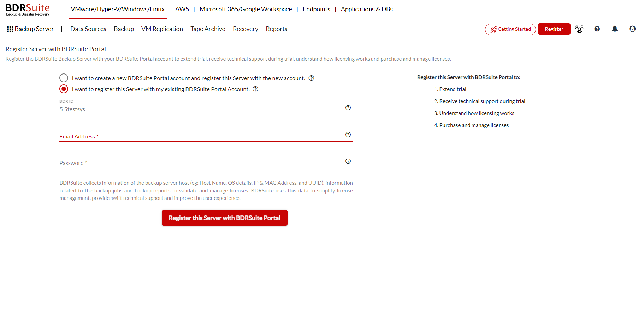Viewport: 644px width, 326px height.
Task: Open VMware/Hyper-V/Windows/Linux tab
Action: tap(118, 9)
